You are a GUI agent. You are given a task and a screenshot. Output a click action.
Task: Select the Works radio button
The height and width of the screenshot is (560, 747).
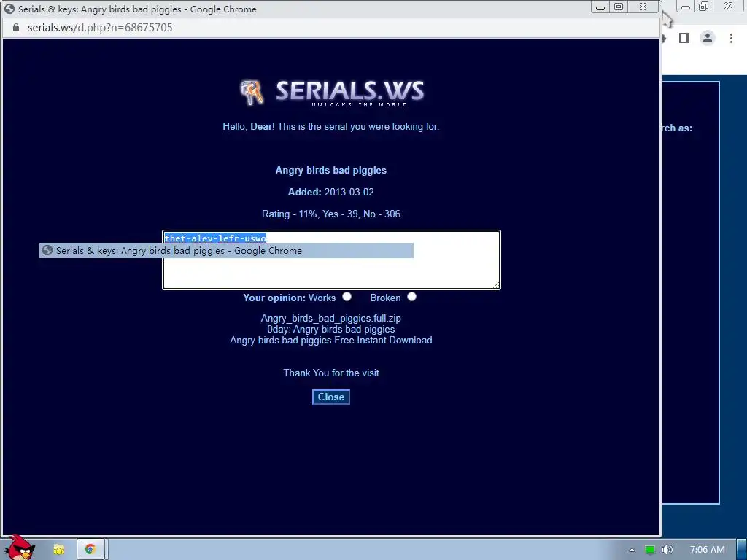(347, 297)
